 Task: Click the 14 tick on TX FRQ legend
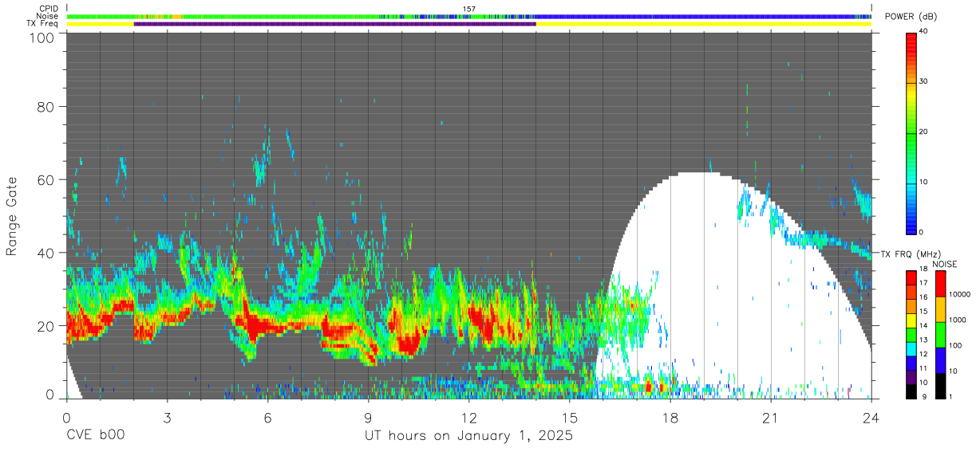pyautogui.click(x=923, y=327)
